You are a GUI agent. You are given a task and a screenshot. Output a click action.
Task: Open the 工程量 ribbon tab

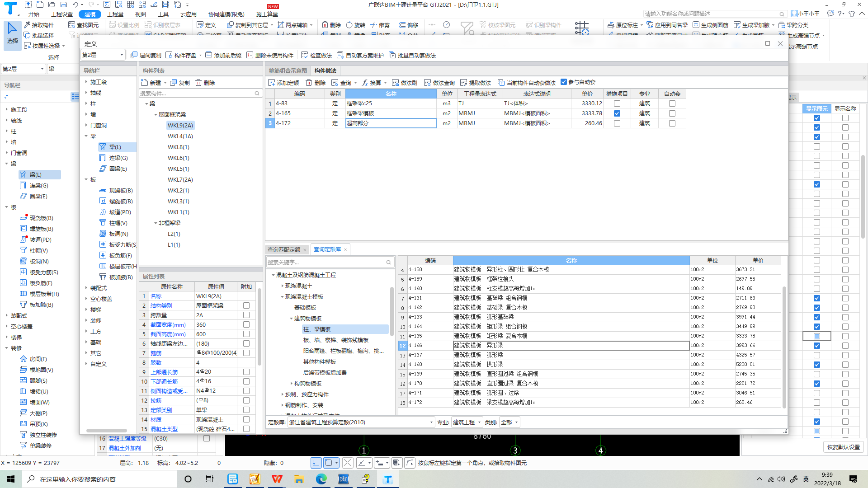coord(115,14)
